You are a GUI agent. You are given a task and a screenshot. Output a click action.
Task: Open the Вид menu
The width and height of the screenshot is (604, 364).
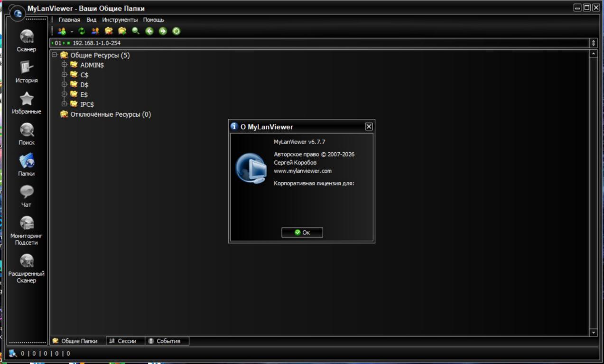tap(91, 20)
